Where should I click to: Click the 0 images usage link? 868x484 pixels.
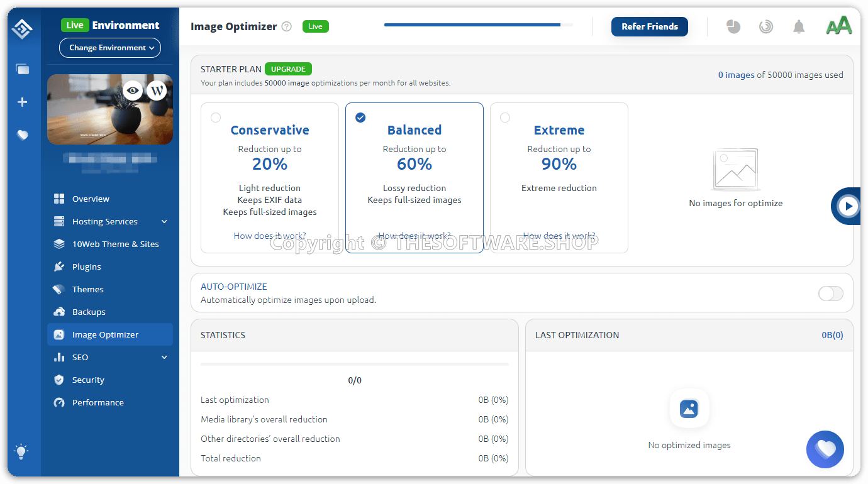736,75
